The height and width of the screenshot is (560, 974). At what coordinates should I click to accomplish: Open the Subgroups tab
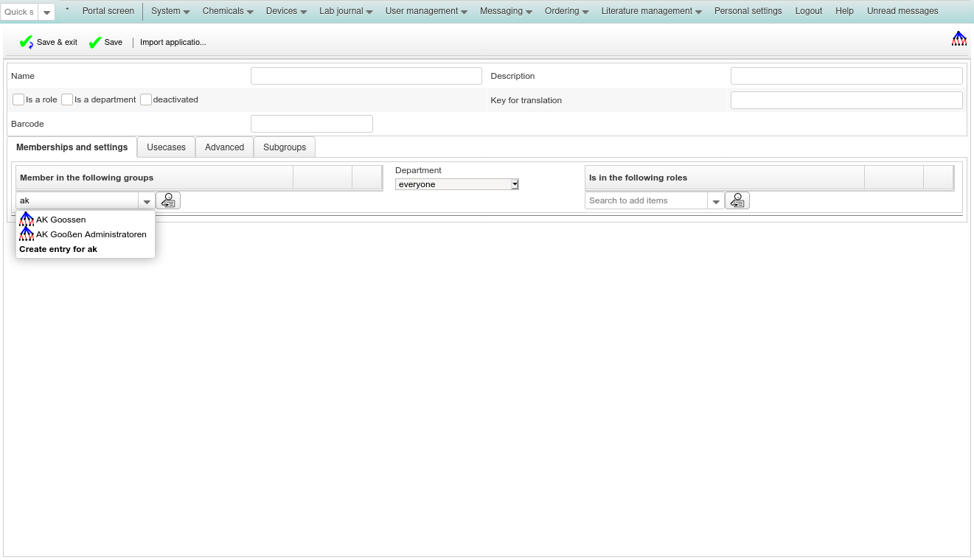(x=285, y=147)
